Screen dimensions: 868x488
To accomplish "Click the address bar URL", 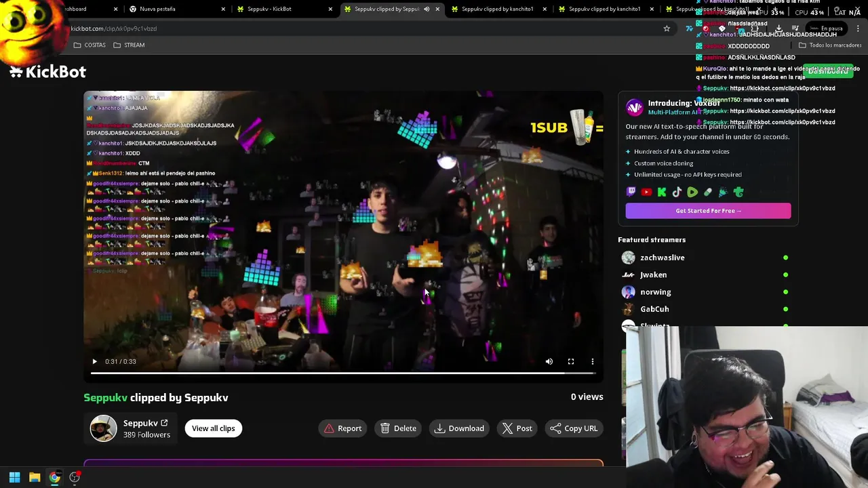I will point(114,28).
